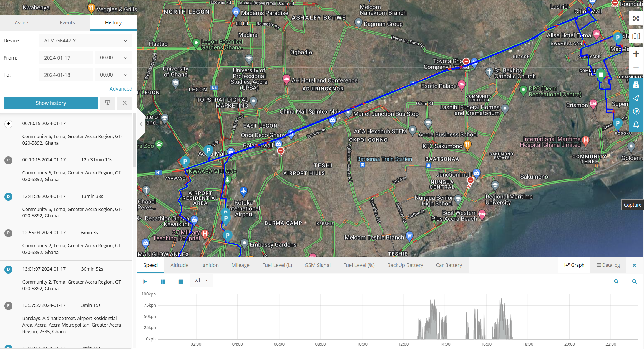Zoom in the map with plus button
Viewport: 644px width, 349px height.
pyautogui.click(x=636, y=54)
